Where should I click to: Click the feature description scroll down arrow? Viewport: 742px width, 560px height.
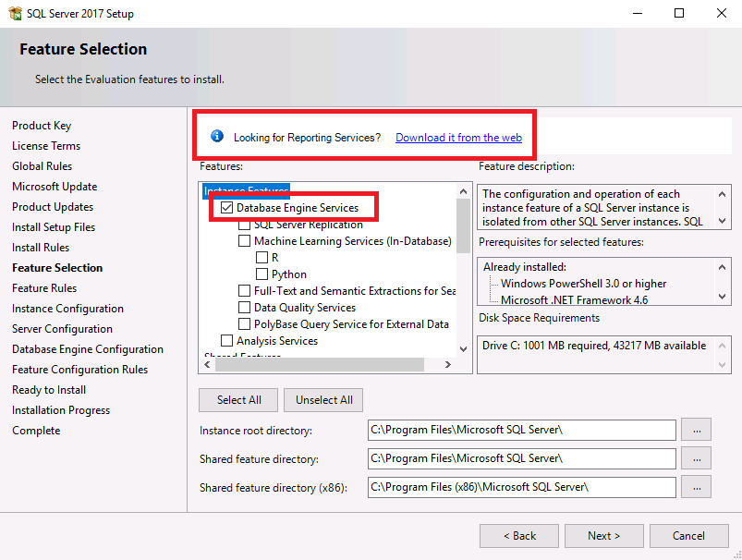point(722,221)
